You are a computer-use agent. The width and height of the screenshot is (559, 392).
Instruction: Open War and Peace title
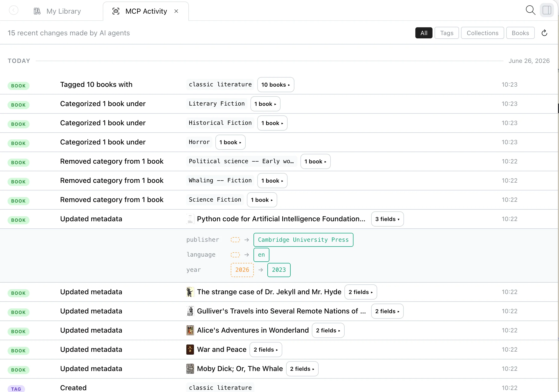pos(222,350)
